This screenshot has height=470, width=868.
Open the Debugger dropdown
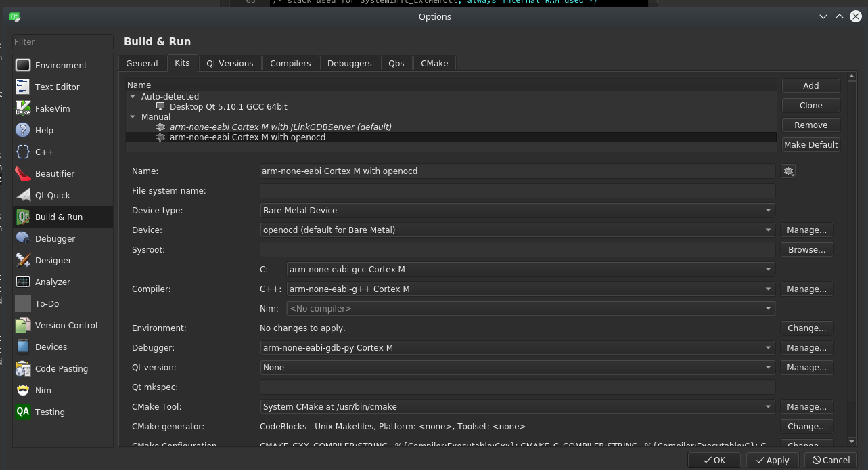pyautogui.click(x=518, y=348)
